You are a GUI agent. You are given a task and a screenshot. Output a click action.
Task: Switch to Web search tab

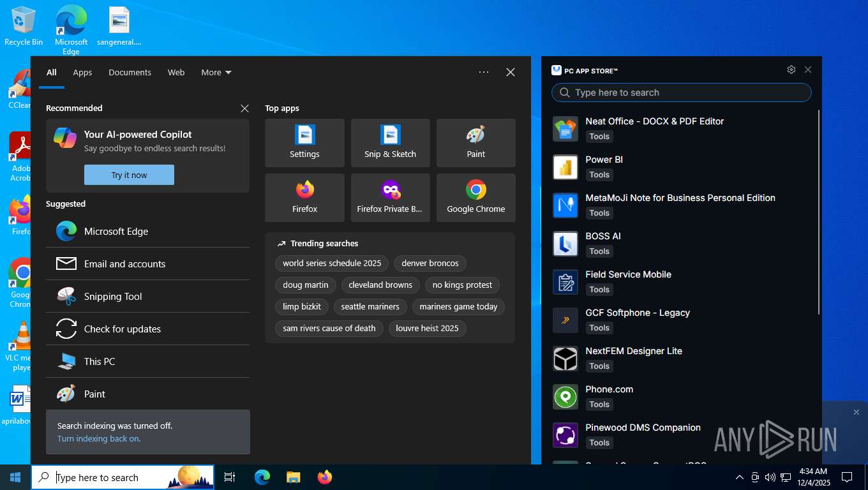176,72
